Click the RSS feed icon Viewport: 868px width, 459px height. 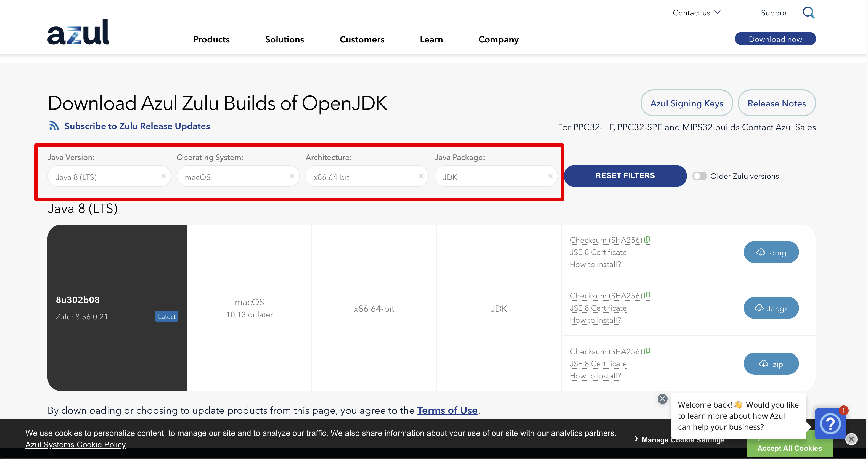click(x=54, y=126)
